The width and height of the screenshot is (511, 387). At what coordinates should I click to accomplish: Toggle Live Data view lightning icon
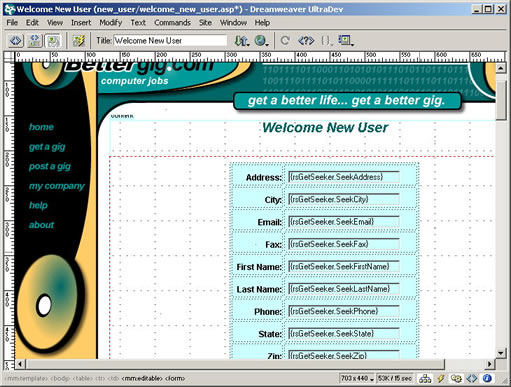pos(79,41)
